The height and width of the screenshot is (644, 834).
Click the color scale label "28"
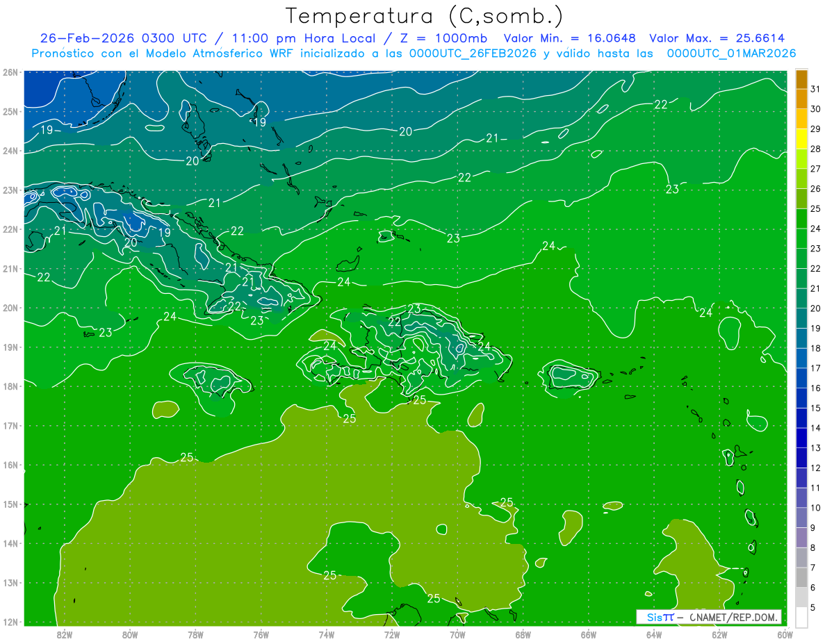coord(815,149)
